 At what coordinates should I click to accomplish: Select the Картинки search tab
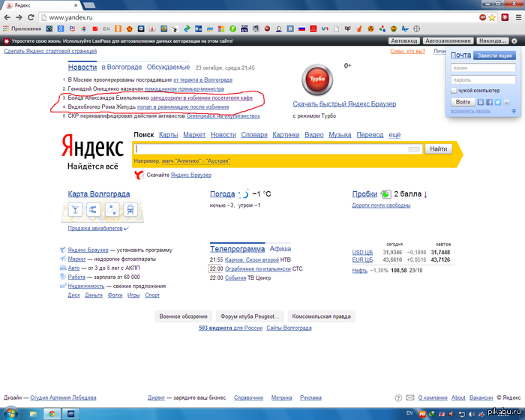coord(286,135)
